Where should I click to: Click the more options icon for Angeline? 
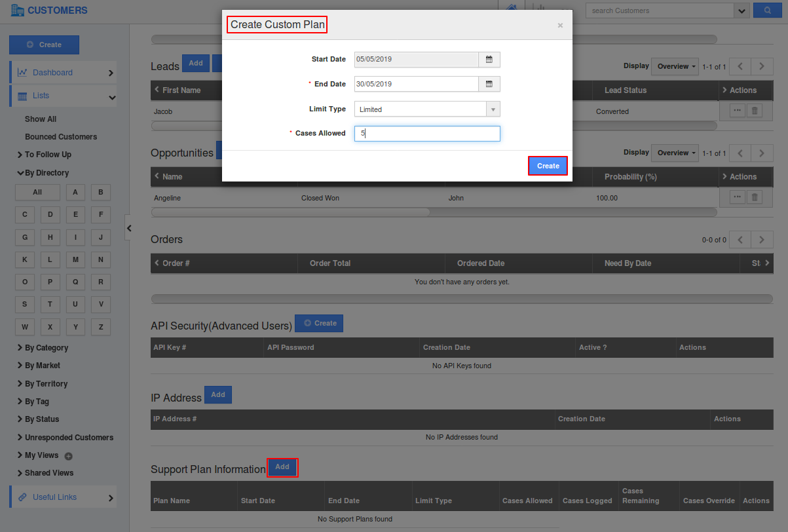[737, 197]
